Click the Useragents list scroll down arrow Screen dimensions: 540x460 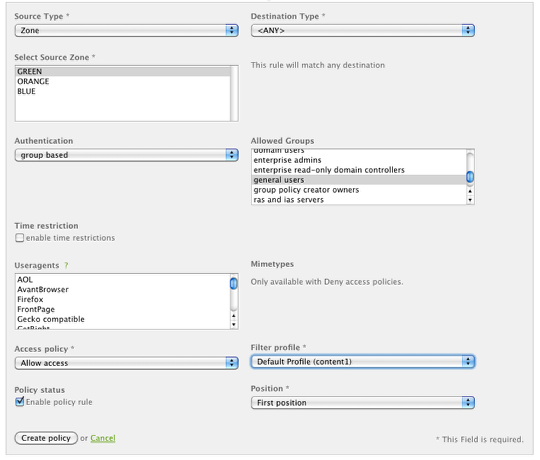pyautogui.click(x=234, y=324)
